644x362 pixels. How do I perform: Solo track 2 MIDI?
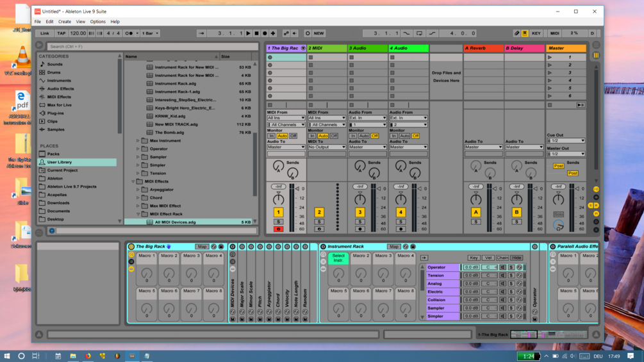coord(319,222)
